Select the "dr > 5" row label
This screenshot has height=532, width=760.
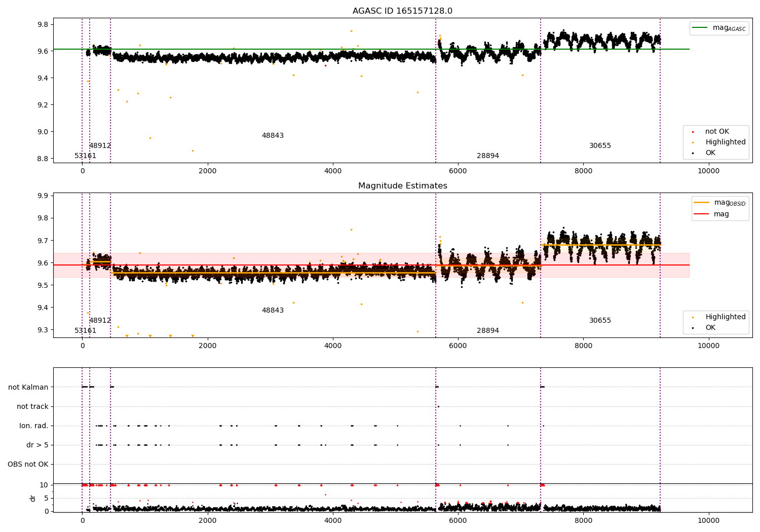coord(37,445)
